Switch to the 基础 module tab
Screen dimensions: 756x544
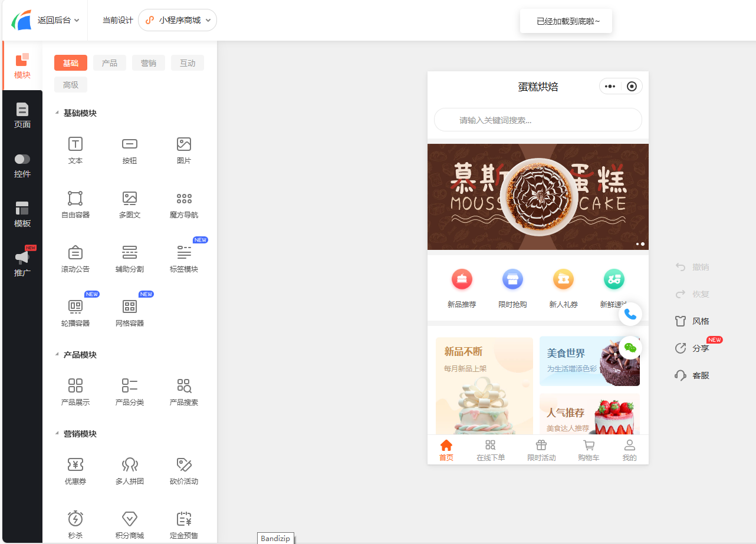point(71,63)
